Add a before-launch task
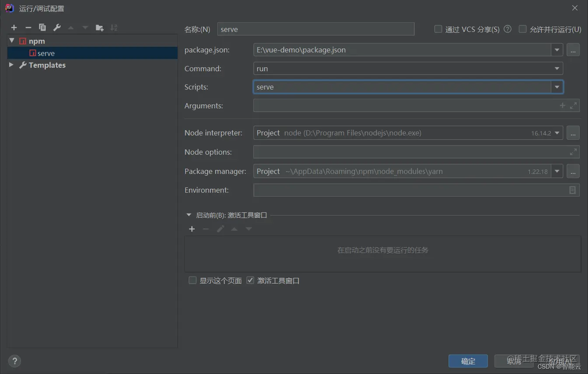The width and height of the screenshot is (588, 374). 192,229
